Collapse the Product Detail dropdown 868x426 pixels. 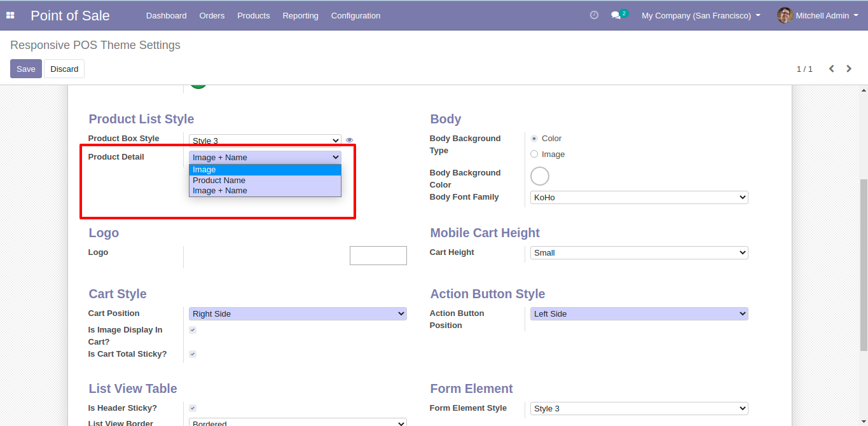[x=265, y=157]
